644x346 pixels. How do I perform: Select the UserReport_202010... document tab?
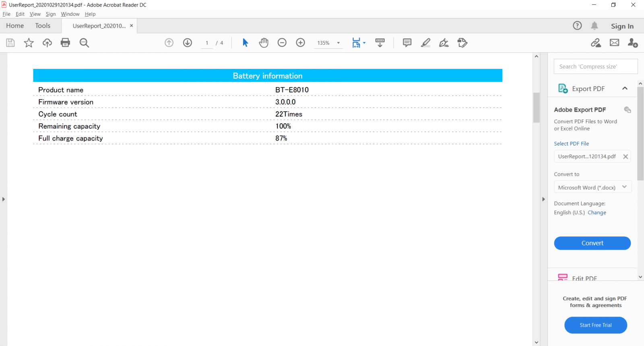click(x=99, y=26)
